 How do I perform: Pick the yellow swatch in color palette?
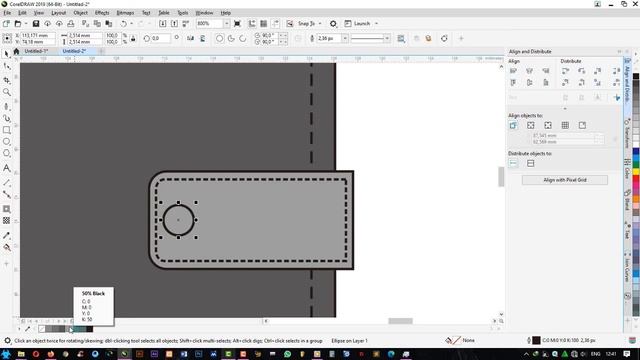pos(636,172)
